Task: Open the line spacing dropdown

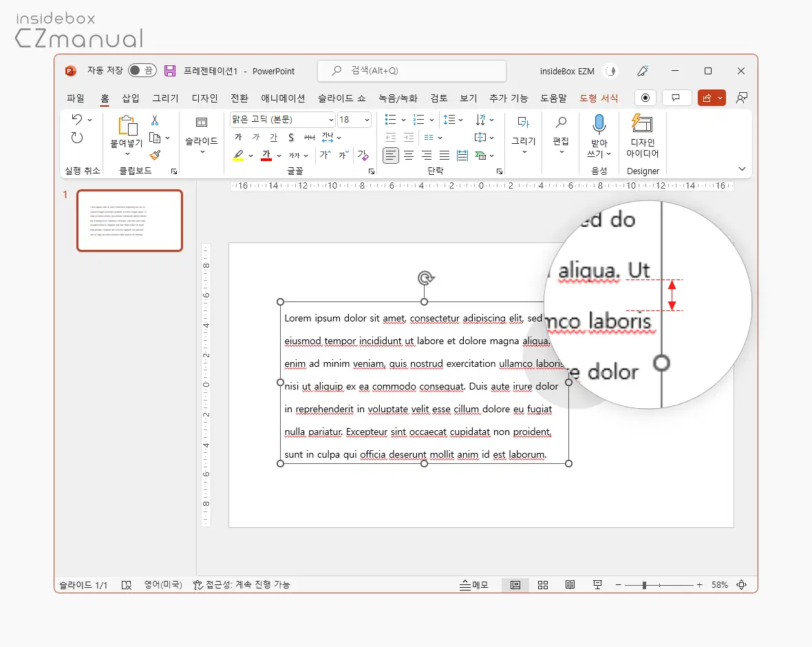Action: (453, 120)
